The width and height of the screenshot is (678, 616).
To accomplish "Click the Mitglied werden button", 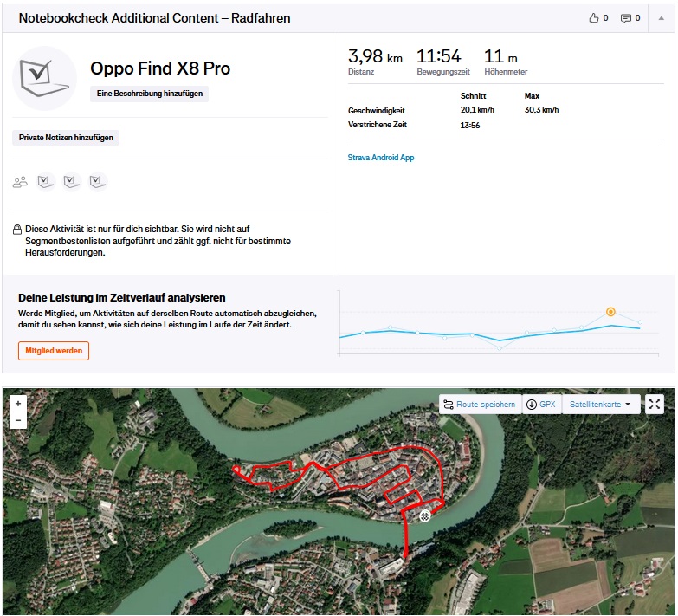I will click(x=54, y=351).
